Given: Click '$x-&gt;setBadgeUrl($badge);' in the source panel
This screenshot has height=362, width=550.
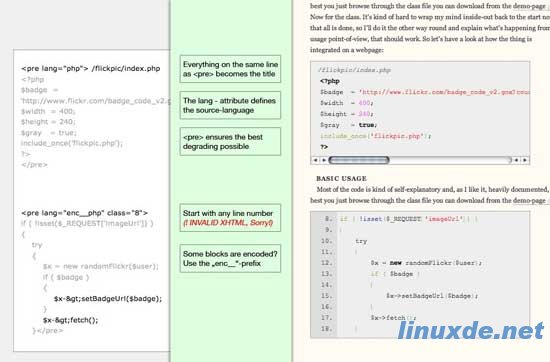Looking at the screenshot, I should coord(108,299).
